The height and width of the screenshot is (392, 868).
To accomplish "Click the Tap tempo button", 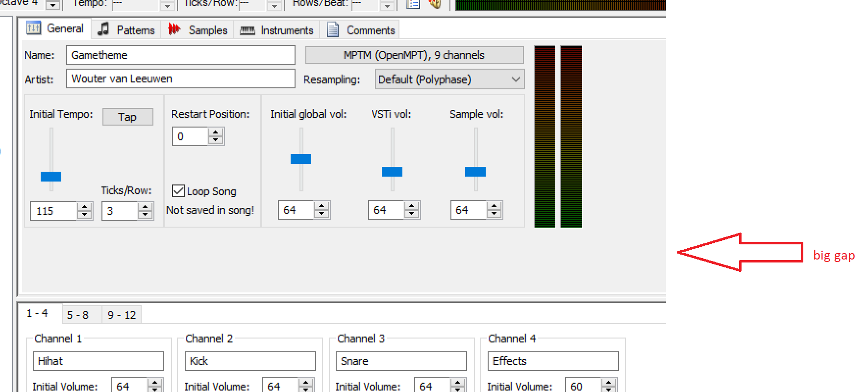I will pos(127,117).
